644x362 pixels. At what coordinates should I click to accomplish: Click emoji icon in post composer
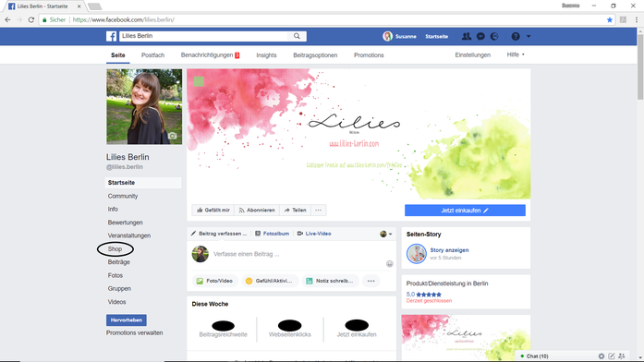click(x=389, y=263)
